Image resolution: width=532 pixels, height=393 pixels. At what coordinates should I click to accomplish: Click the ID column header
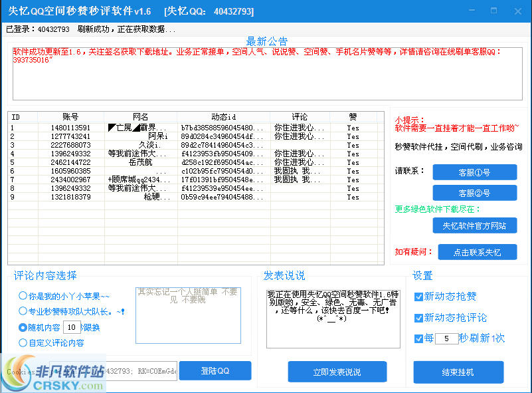[x=23, y=117]
